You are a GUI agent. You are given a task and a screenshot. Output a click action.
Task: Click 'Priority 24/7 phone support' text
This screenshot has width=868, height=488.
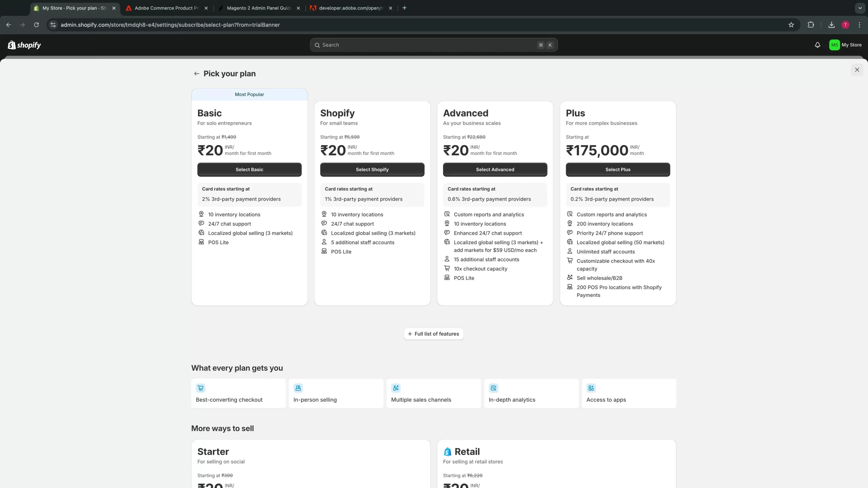[610, 233]
